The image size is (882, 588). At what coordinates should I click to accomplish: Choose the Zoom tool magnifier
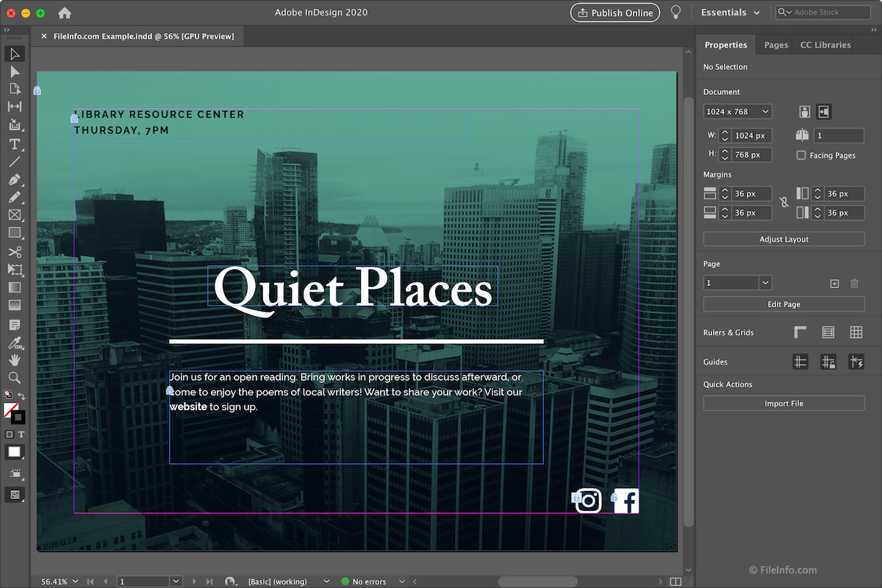tap(14, 378)
